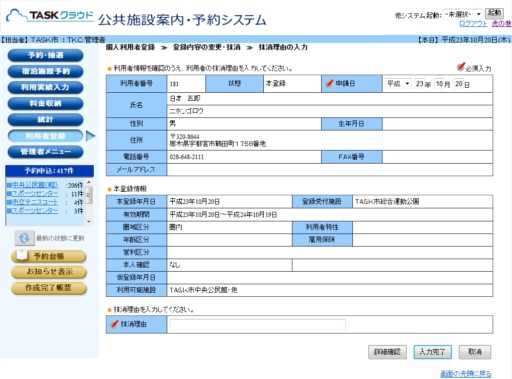Click the 詳細確認 button
Viewport: 512px width, 379px height.
pyautogui.click(x=387, y=352)
